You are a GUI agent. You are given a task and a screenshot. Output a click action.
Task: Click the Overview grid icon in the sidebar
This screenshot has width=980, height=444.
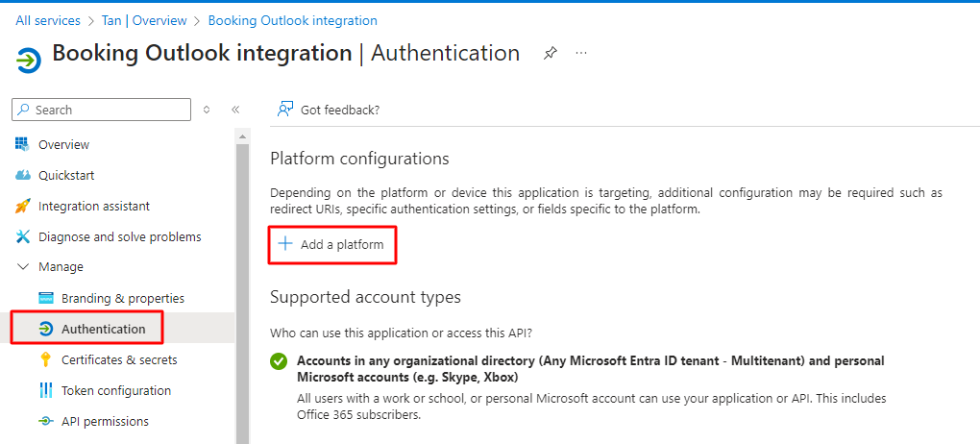coord(22,144)
